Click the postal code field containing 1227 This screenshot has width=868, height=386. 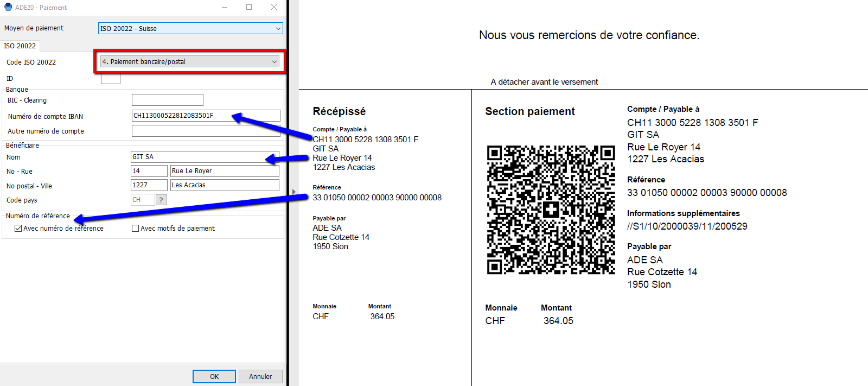149,185
